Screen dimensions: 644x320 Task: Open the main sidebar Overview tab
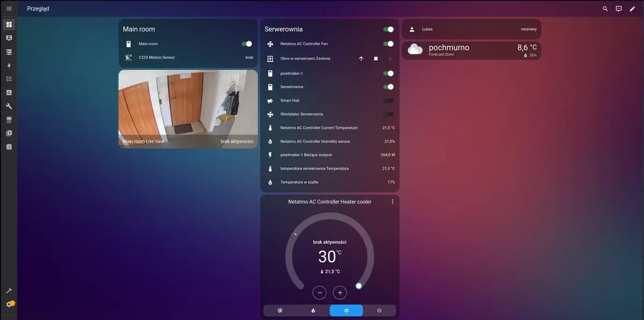point(9,24)
